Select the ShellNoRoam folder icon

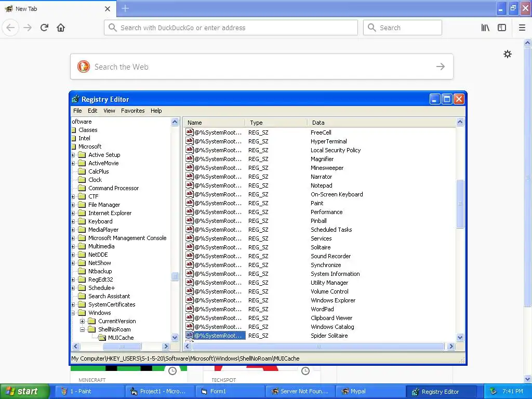(x=92, y=329)
